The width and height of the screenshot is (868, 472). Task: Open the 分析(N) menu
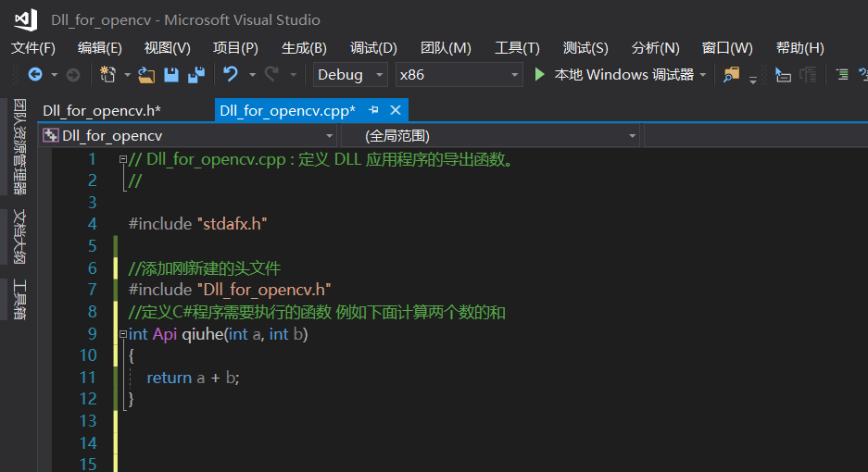(x=656, y=48)
